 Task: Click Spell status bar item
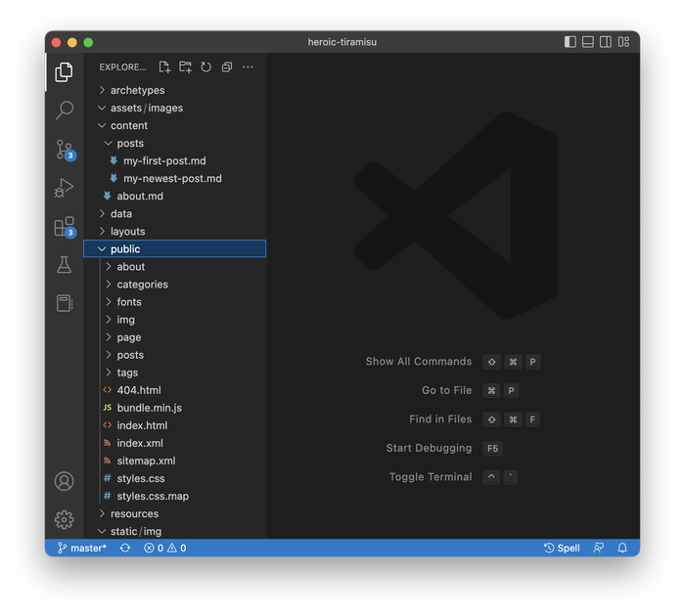pos(562,548)
